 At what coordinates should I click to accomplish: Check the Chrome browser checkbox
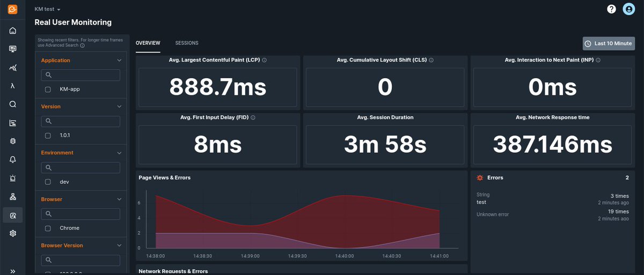tap(48, 228)
